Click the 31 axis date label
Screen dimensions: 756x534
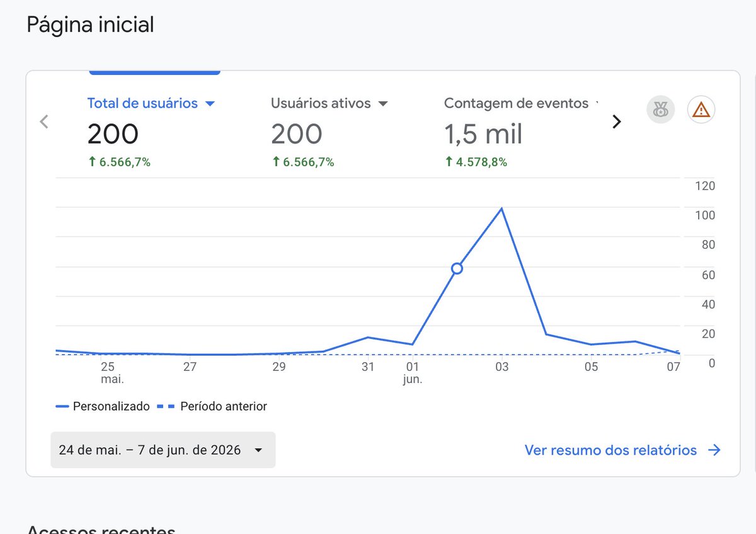click(368, 366)
